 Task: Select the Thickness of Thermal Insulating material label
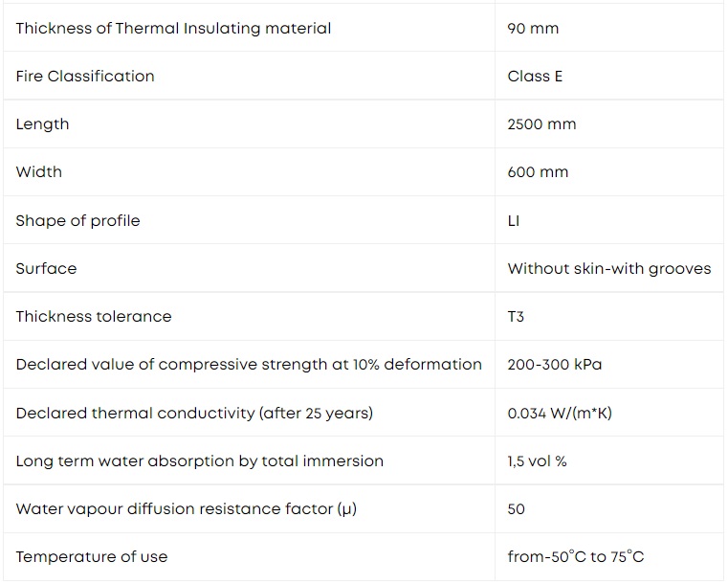pos(173,29)
